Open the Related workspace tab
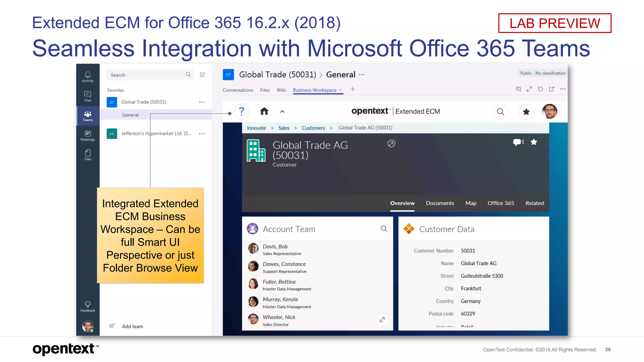 tap(535, 203)
